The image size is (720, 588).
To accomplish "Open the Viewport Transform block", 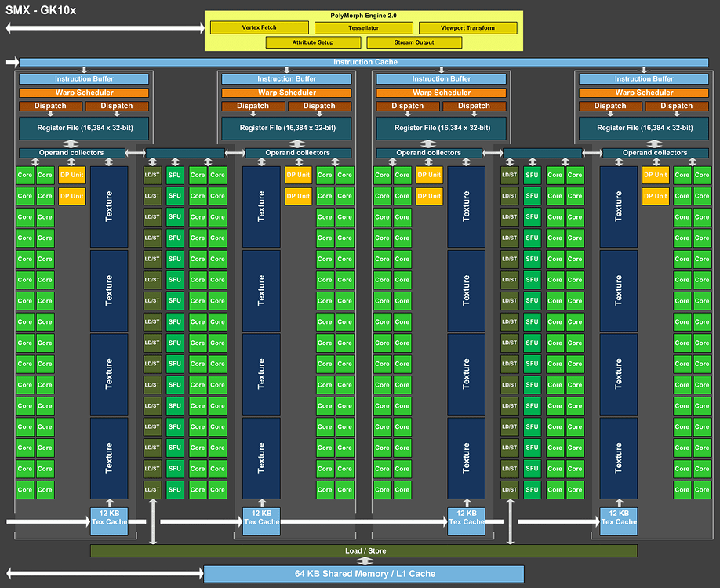I will tap(467, 26).
